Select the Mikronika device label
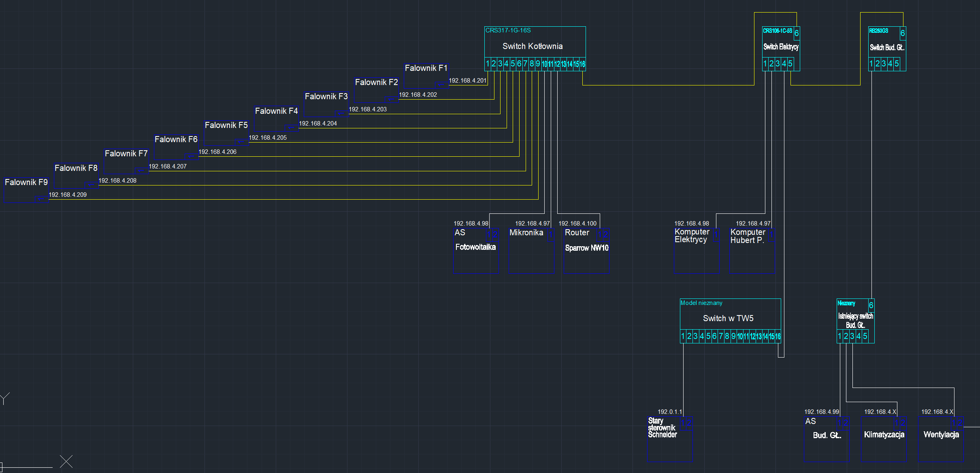 [526, 232]
